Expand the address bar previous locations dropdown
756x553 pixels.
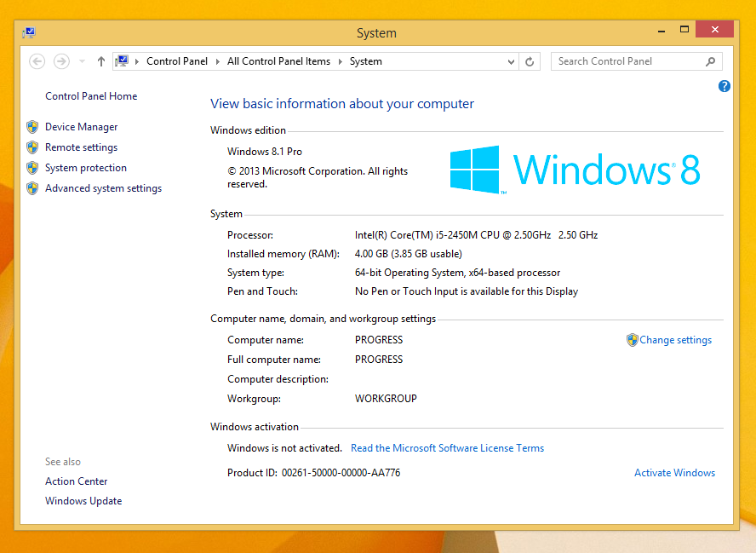coord(511,61)
